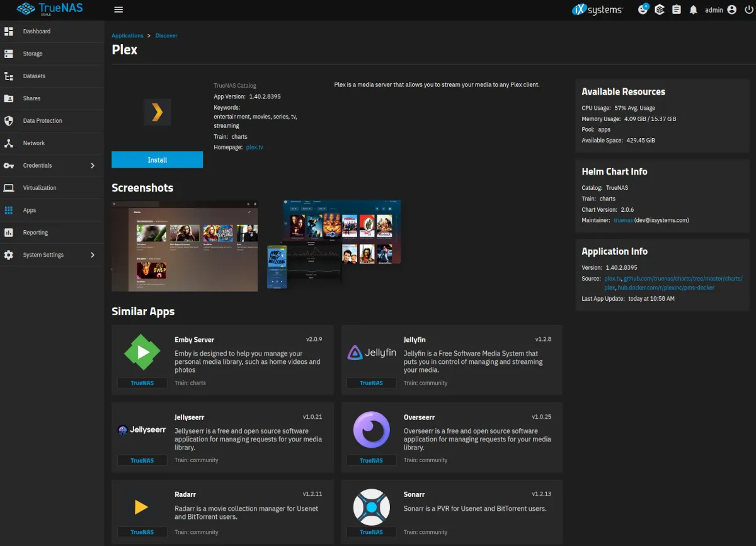Open the feedback smiley icon in top bar
The width and height of the screenshot is (756, 546).
pyautogui.click(x=642, y=9)
